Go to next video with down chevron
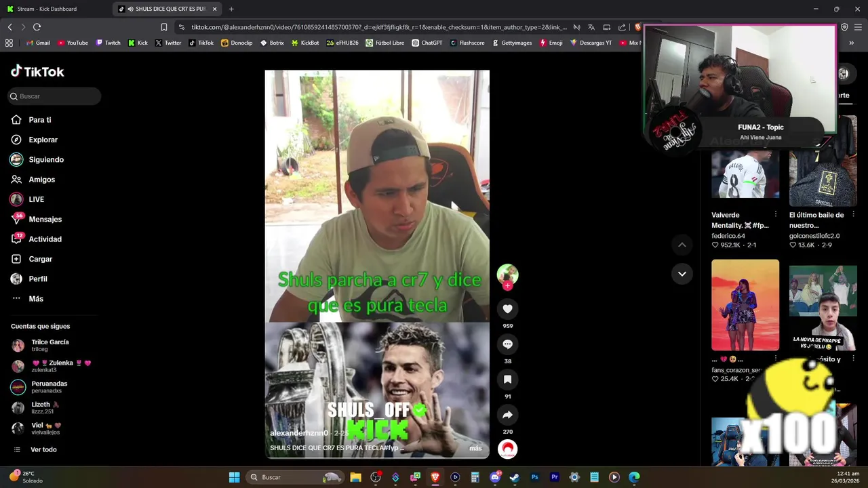The image size is (868, 488). click(x=682, y=274)
